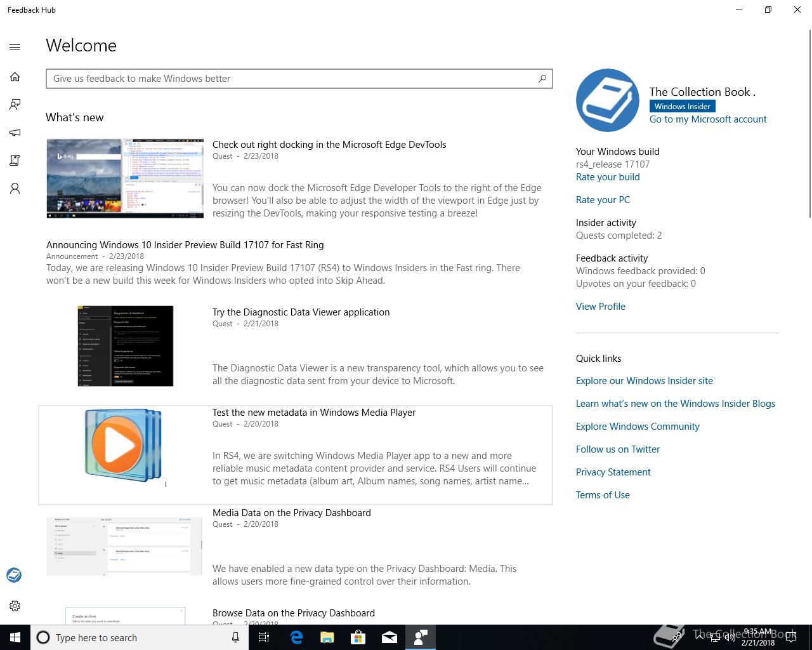Click Diagnostic Data Viewer thumbnail

(x=126, y=346)
